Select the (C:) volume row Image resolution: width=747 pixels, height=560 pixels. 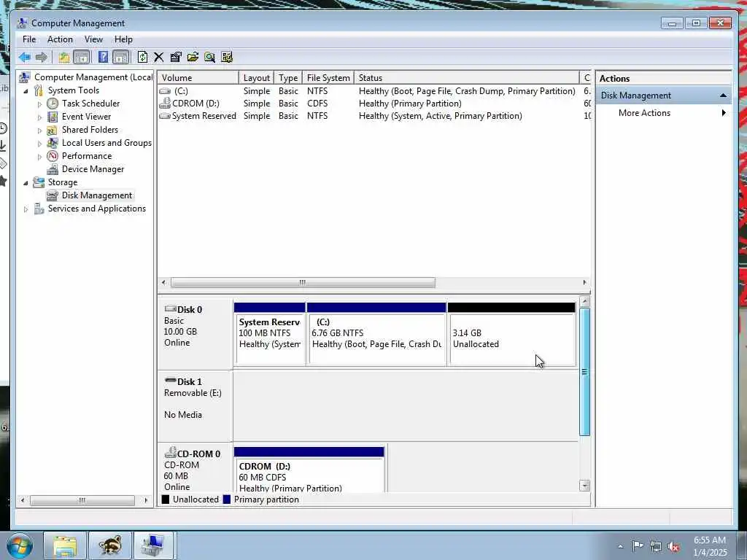click(x=374, y=91)
